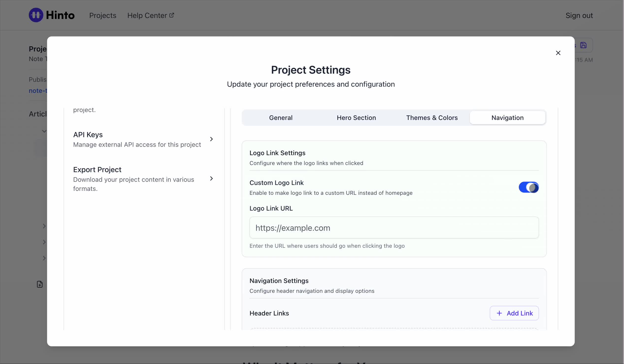Open the Projects menu item

102,16
